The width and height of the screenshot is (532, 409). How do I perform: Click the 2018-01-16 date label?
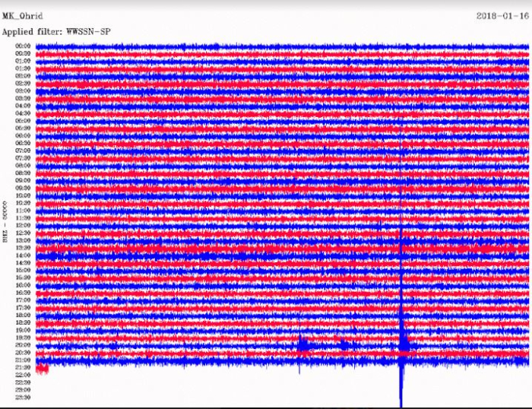pos(502,16)
